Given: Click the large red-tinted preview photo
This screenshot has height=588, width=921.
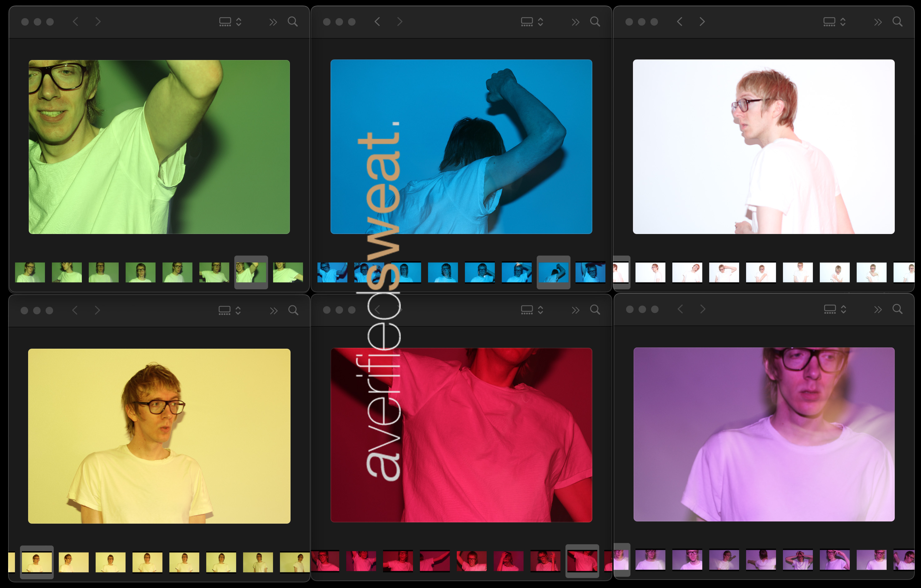Looking at the screenshot, I should (461, 435).
